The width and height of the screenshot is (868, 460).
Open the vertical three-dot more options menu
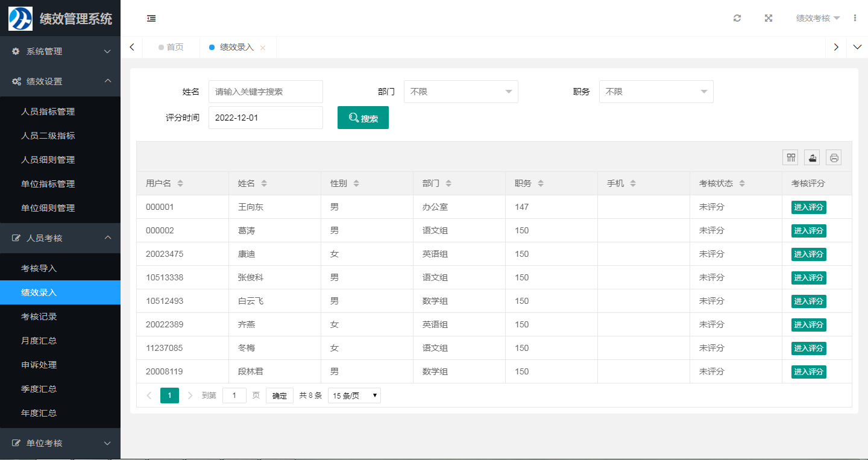(855, 18)
